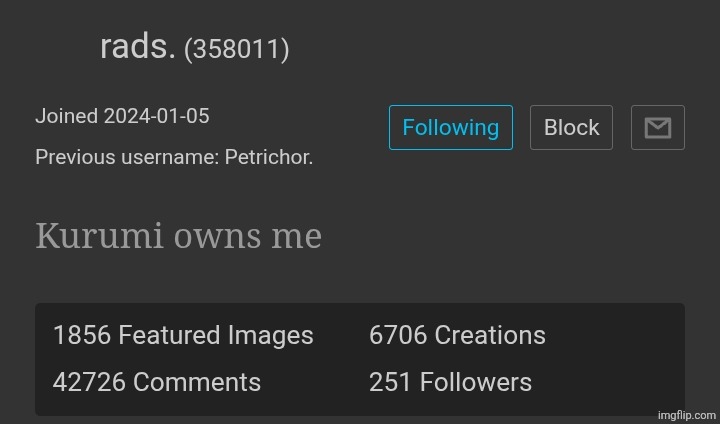Toggle the Following button

coord(450,128)
